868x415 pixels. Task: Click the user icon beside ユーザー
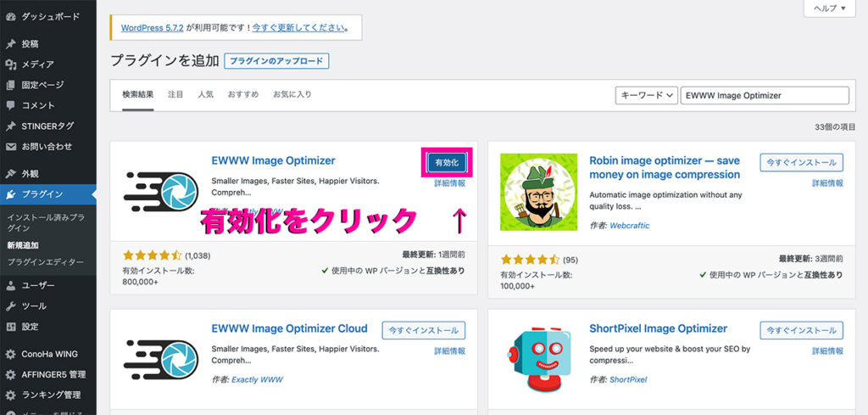click(x=10, y=285)
